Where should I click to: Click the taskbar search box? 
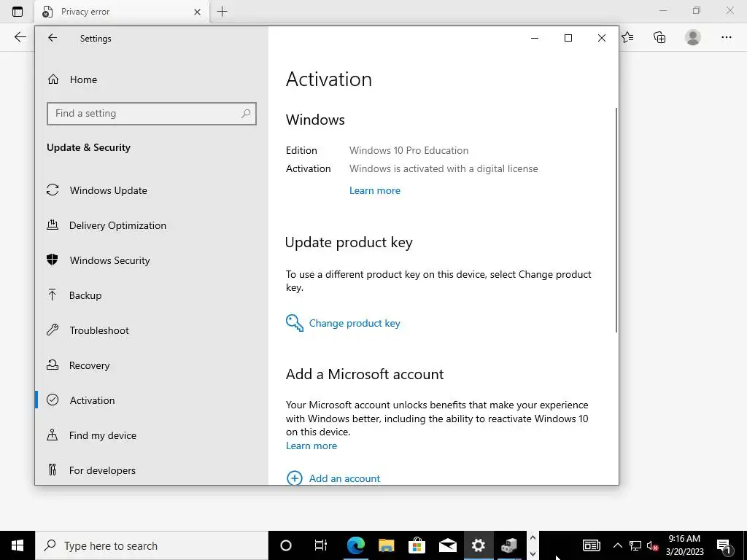152,545
